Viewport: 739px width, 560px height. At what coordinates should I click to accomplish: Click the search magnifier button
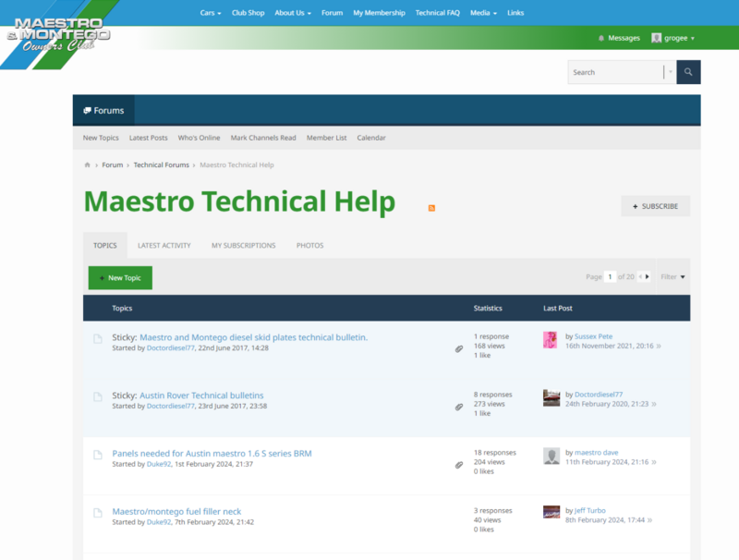[x=688, y=72]
